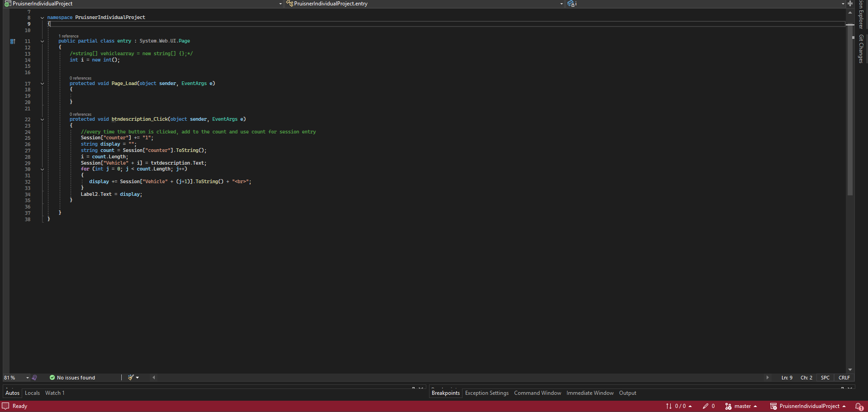The height and width of the screenshot is (412, 868).
Task: Click the Ch: 2 character indicator
Action: pyautogui.click(x=806, y=378)
